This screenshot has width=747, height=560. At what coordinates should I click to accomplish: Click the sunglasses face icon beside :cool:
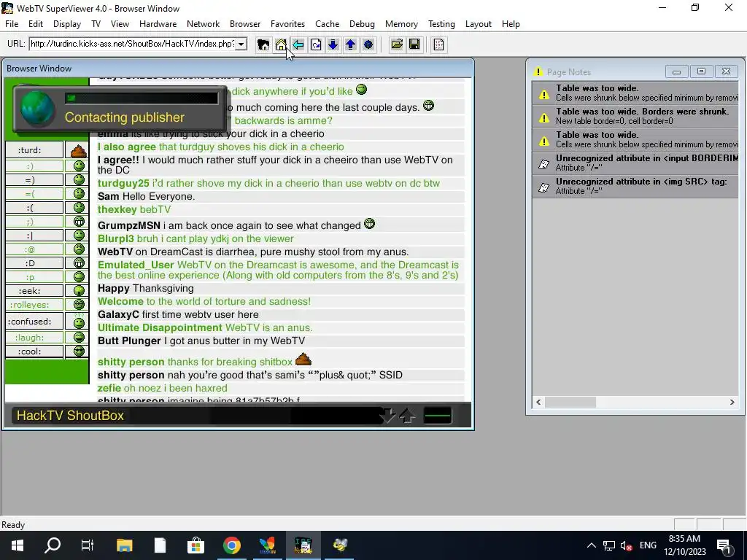click(x=79, y=351)
